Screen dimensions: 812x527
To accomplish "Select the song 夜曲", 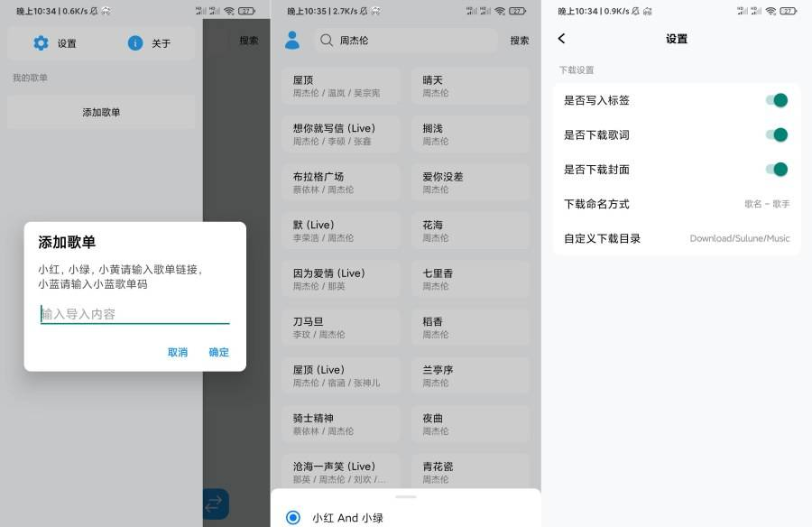I will [x=470, y=424].
